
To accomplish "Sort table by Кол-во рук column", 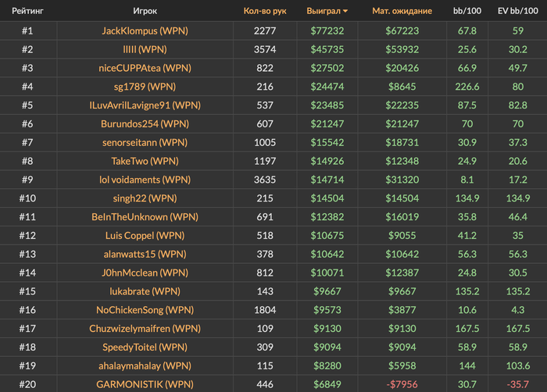I will [265, 11].
